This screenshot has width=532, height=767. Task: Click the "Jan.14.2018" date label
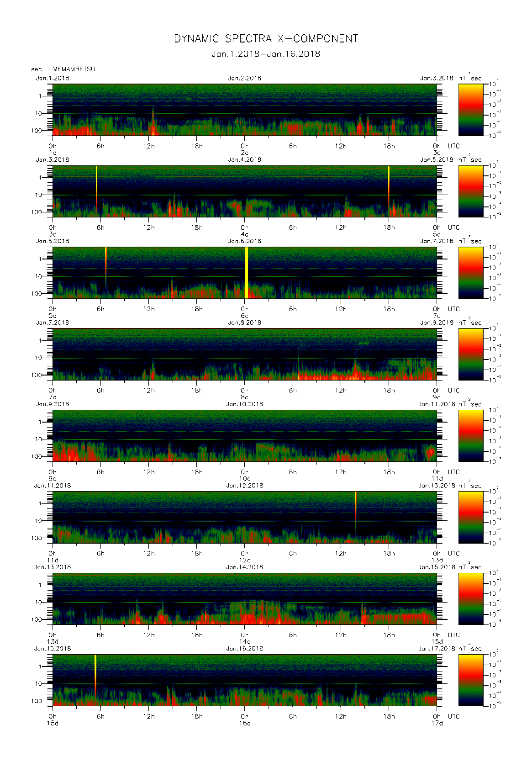click(x=245, y=567)
